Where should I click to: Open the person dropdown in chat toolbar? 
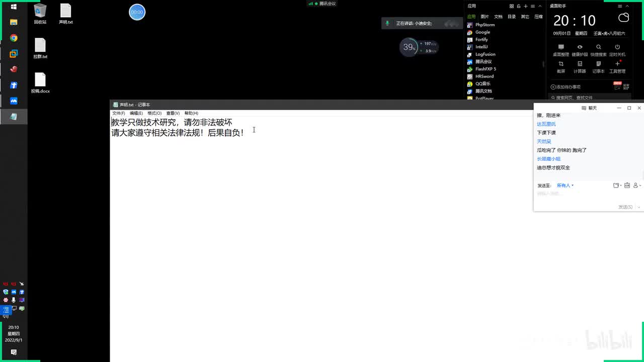click(x=637, y=186)
